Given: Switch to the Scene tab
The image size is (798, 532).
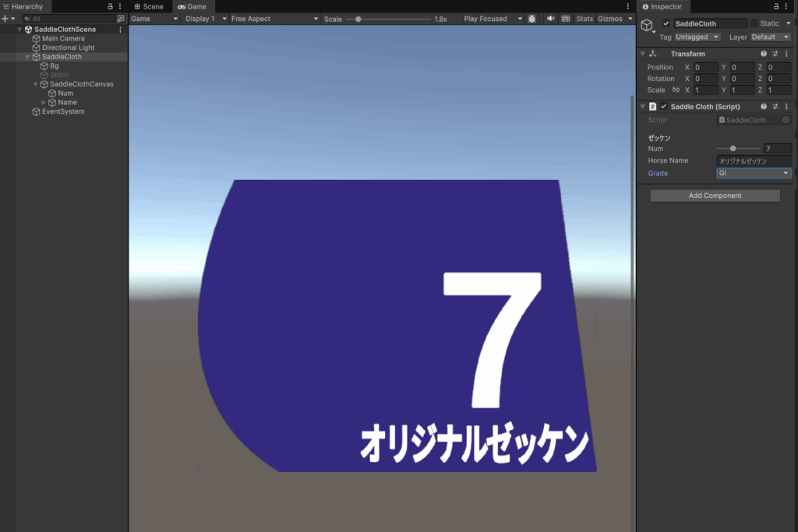Looking at the screenshot, I should [149, 6].
